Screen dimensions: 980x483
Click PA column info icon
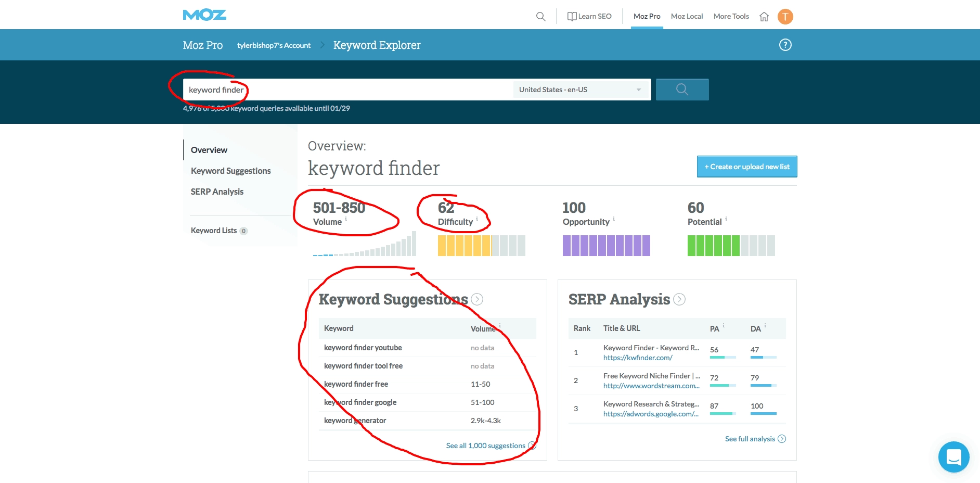(x=724, y=325)
